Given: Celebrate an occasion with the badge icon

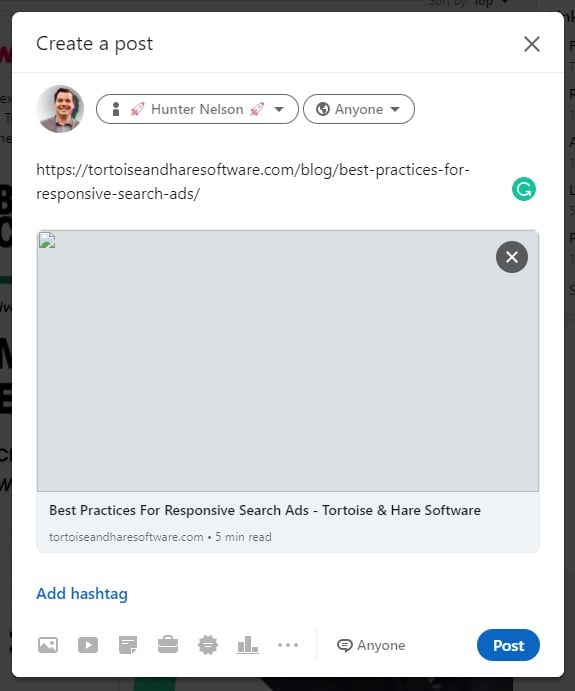Looking at the screenshot, I should tap(208, 645).
